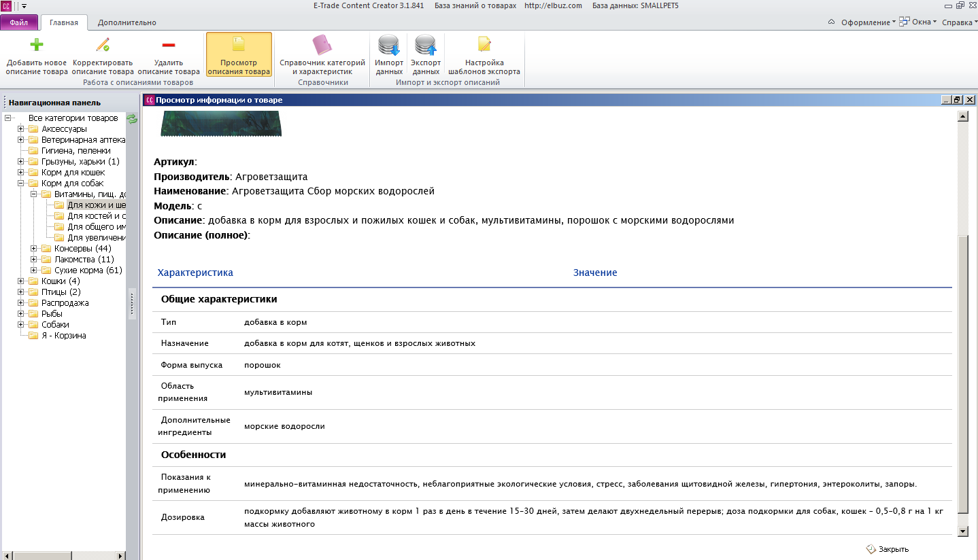
Task: Click the navigation panel splitter handle
Action: coord(132,304)
